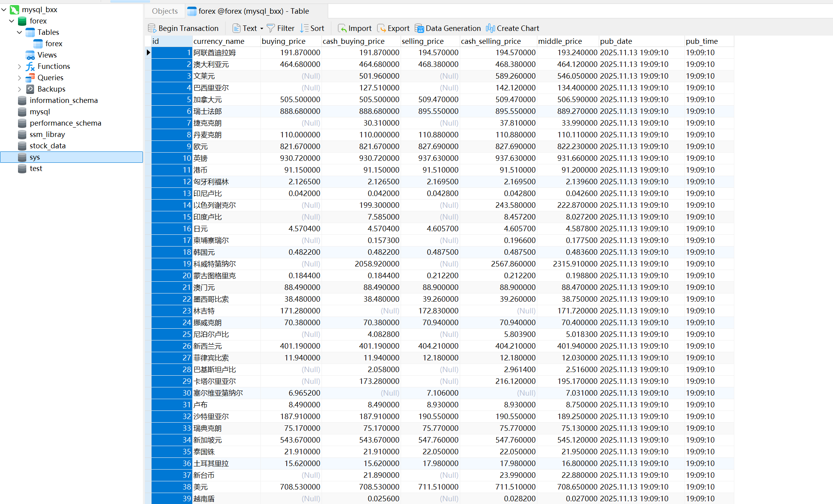Click the currency_name column header
Screen dimensions: 833x504
tap(219, 41)
